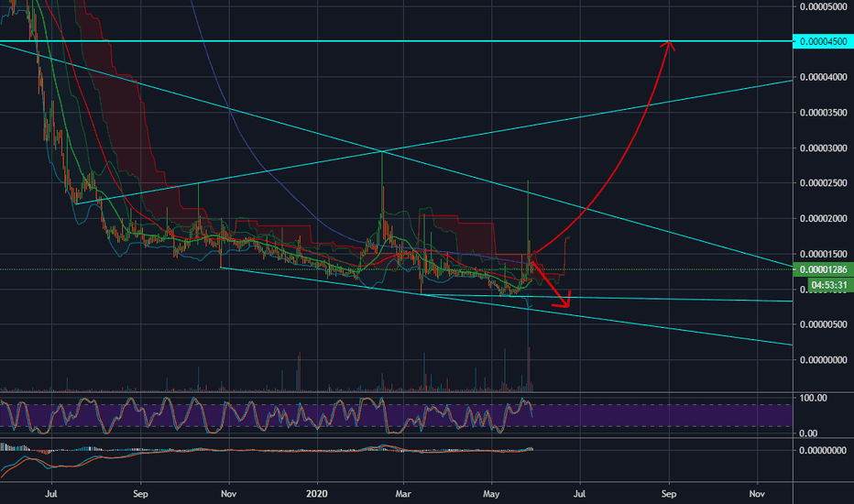This screenshot has width=854, height=504.
Task: Click the Sep label right of 2020
Action: 669,494
